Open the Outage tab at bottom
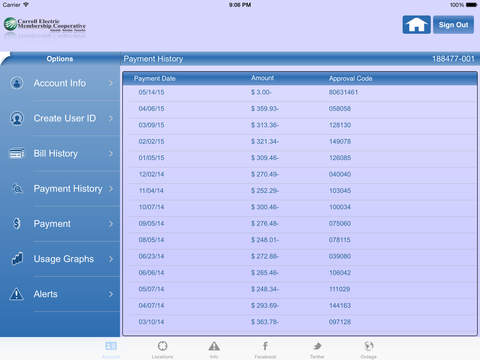 click(368, 349)
